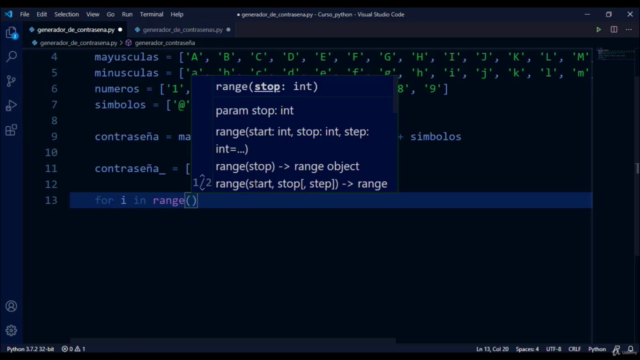Open the Search view

[11, 56]
